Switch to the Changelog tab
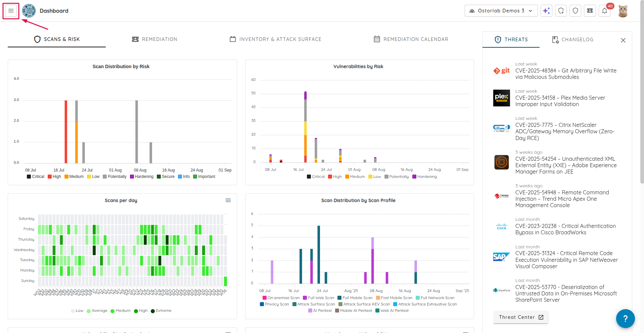This screenshot has height=333, width=644. (573, 40)
